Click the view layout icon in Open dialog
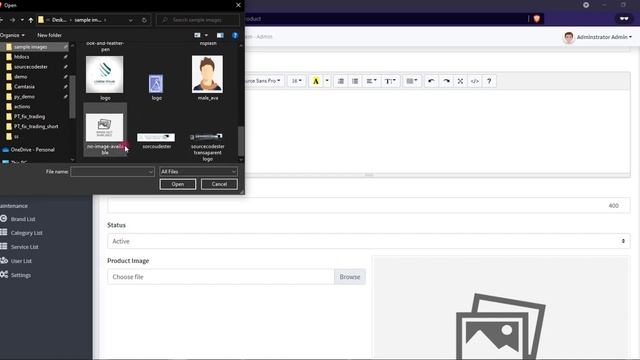The image size is (640, 360). pos(198,36)
